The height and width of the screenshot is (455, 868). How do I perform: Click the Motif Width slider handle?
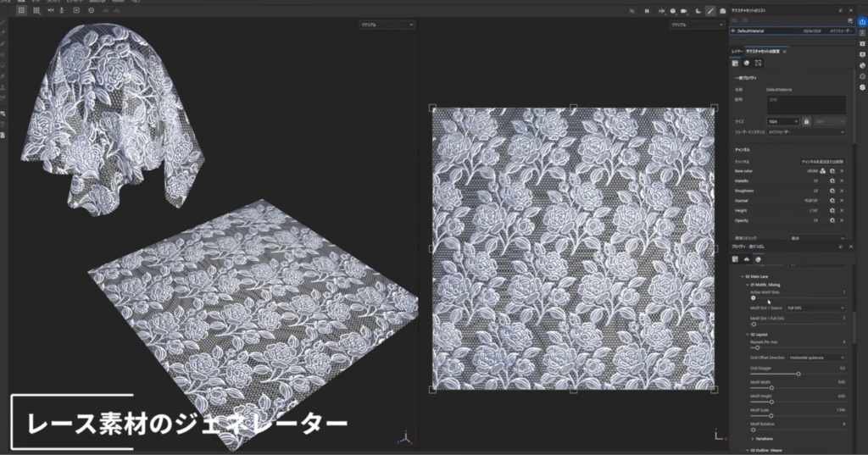pos(771,388)
